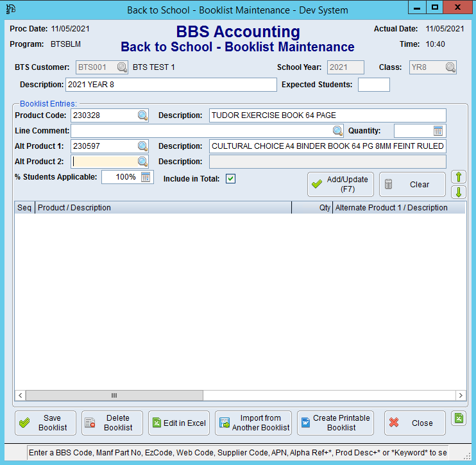Click the Alt Product 2 lookup icon
Viewport: 476px width, 465px height.
[x=142, y=162]
